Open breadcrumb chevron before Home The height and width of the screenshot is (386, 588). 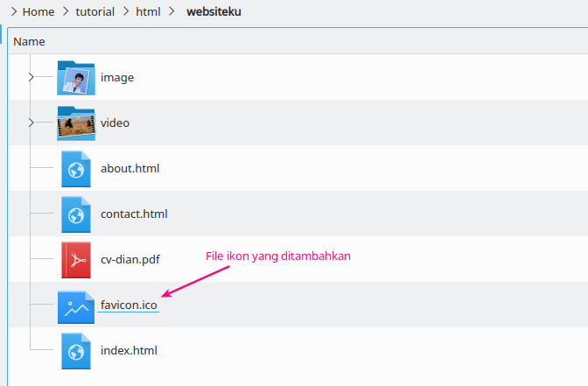tap(14, 11)
